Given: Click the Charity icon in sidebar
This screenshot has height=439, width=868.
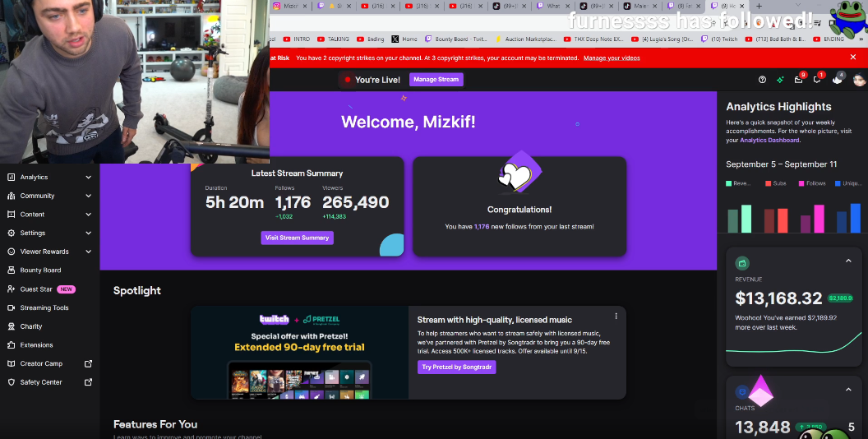Looking at the screenshot, I should point(12,326).
